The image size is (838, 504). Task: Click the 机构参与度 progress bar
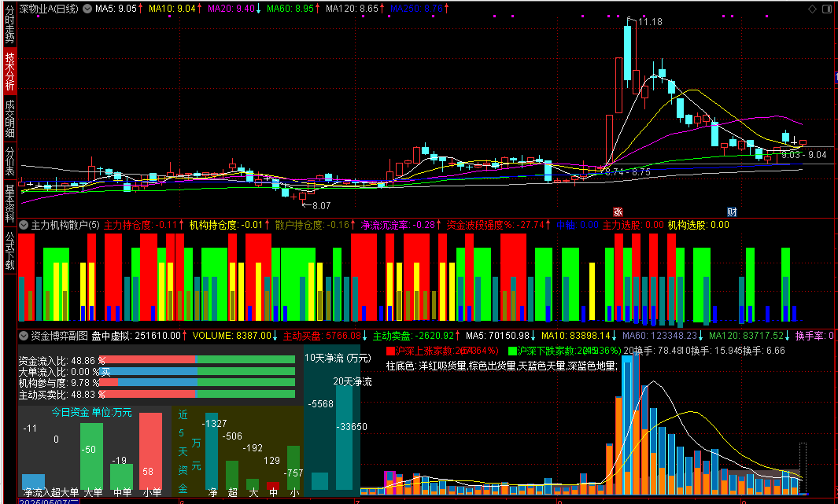197,382
